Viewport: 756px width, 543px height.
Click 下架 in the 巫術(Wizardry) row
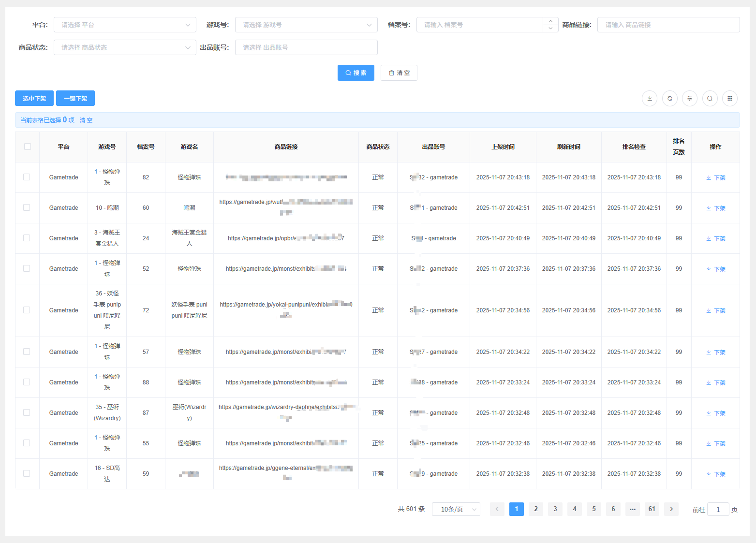click(x=716, y=413)
